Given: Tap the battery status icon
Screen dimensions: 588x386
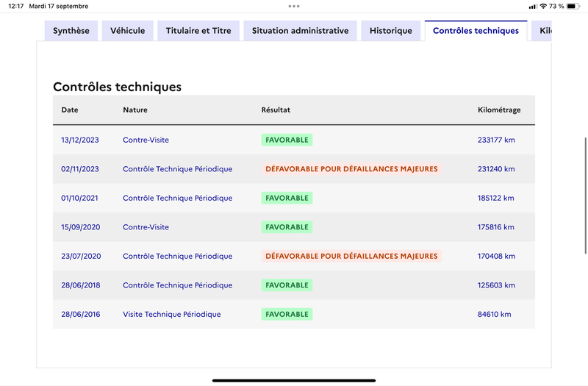Looking at the screenshot, I should [x=573, y=6].
